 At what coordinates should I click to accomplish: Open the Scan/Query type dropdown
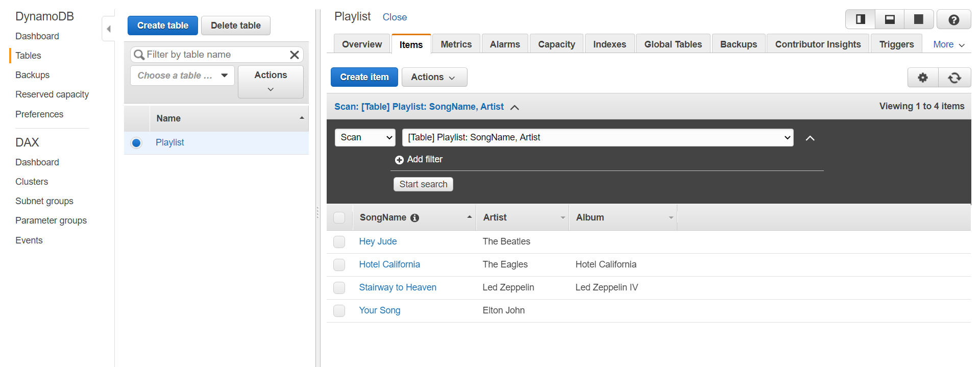point(365,137)
